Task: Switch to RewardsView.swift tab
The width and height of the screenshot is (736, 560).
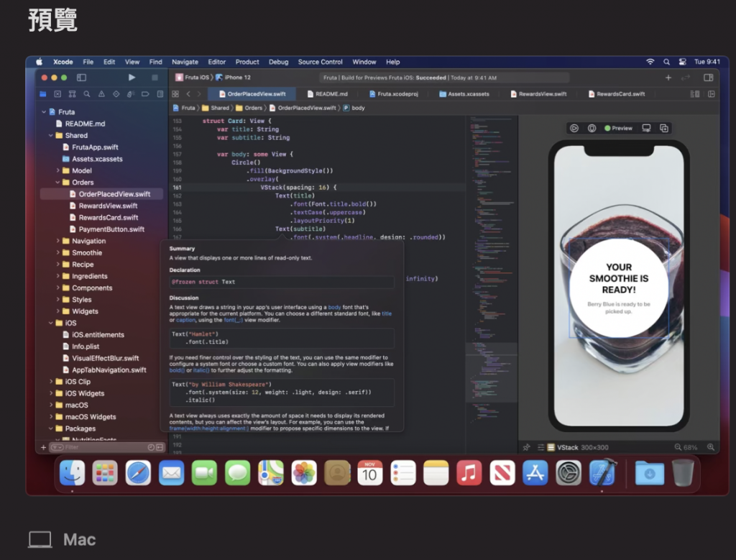Action: pyautogui.click(x=538, y=94)
